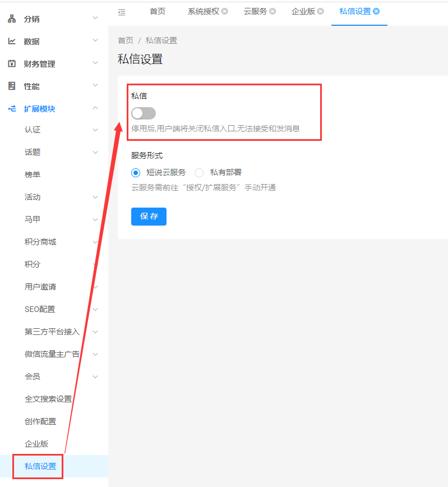Open 积分 in the sidebar

coord(33,264)
